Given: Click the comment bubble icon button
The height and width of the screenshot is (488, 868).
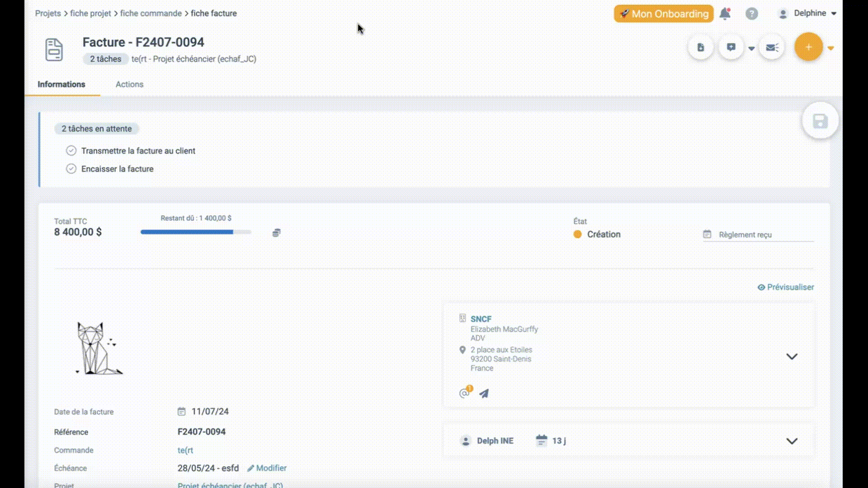Looking at the screenshot, I should pyautogui.click(x=731, y=47).
